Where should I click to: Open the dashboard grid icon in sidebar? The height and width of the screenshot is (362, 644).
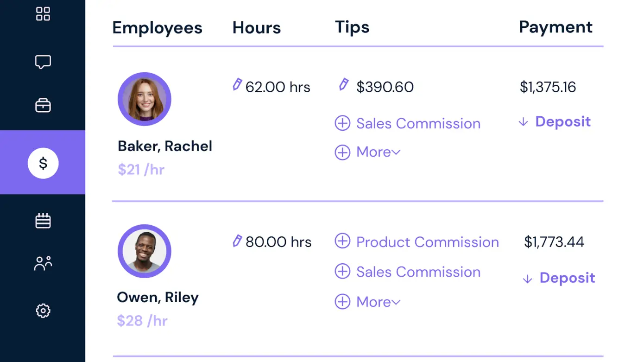[43, 14]
